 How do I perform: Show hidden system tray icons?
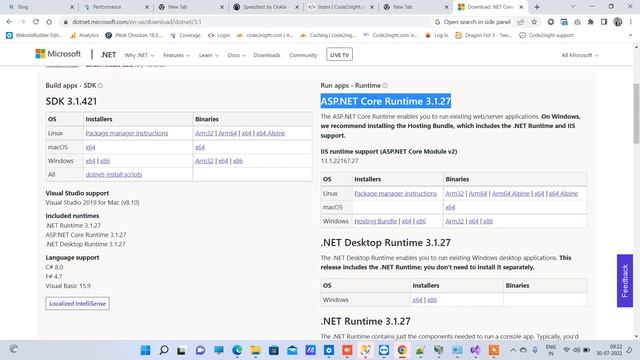tap(513, 350)
